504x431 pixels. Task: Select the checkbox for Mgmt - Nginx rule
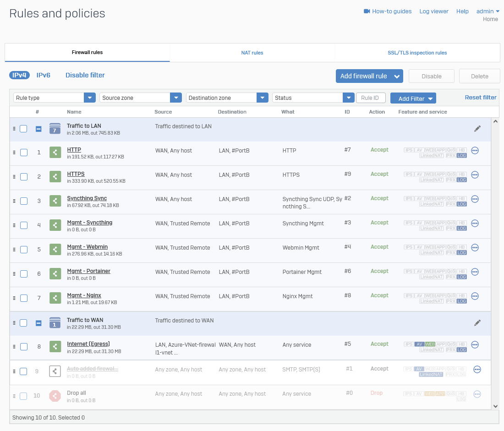pyautogui.click(x=24, y=298)
